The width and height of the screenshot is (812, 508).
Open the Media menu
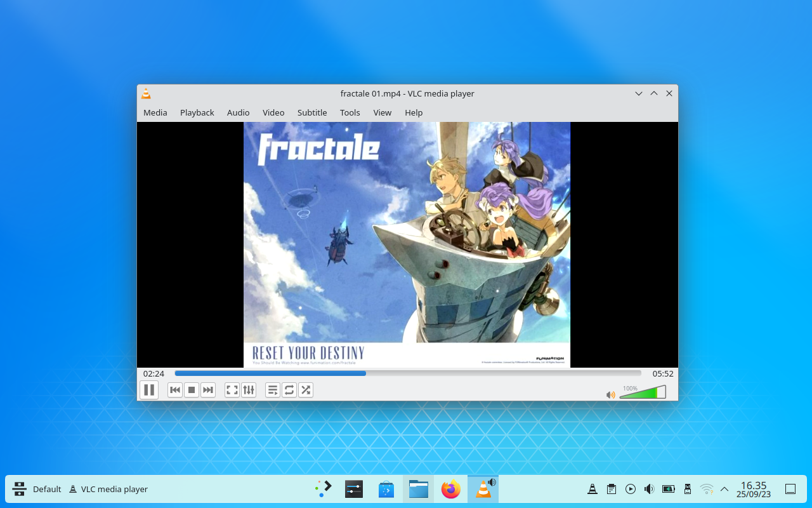tap(155, 112)
